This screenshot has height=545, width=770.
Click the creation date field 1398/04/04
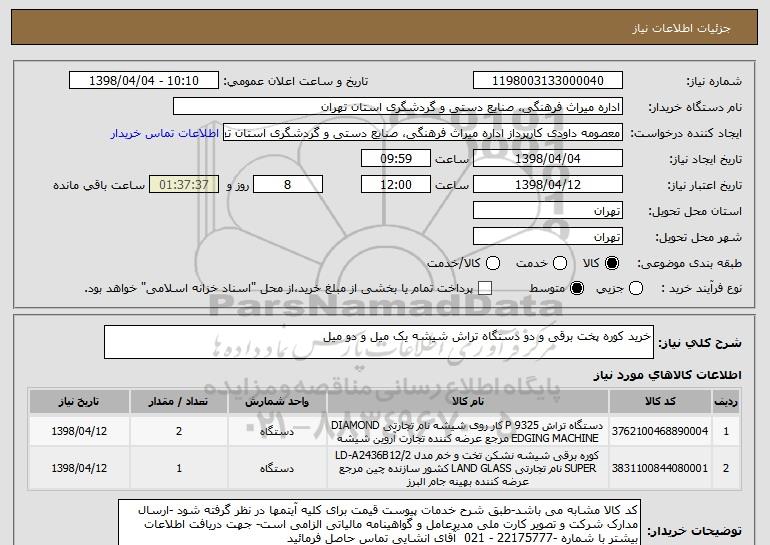coord(548,159)
